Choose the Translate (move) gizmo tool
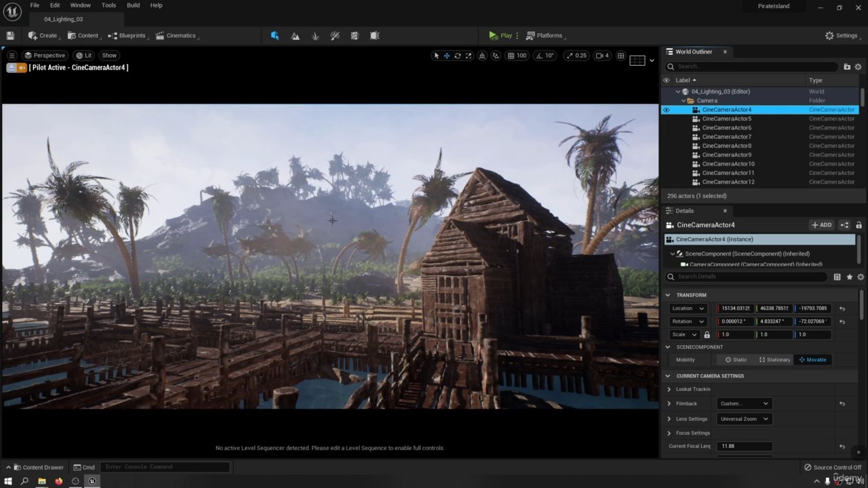 click(x=447, y=56)
